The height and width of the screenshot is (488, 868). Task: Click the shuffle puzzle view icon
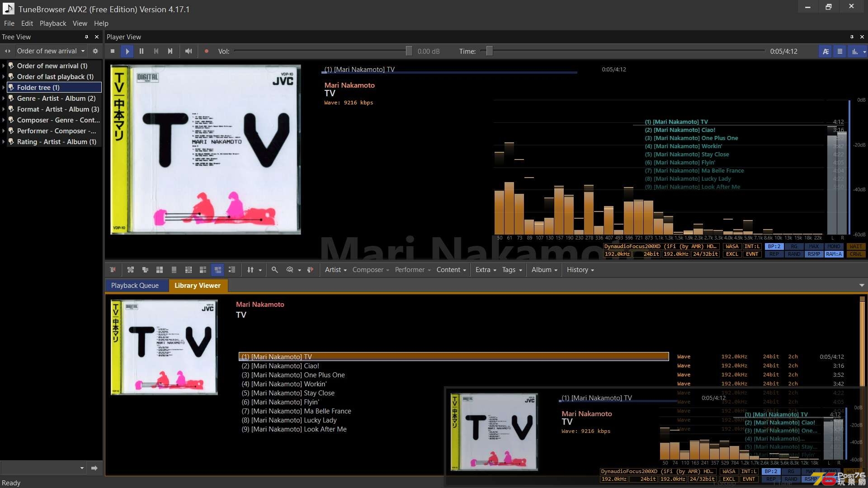click(x=131, y=270)
